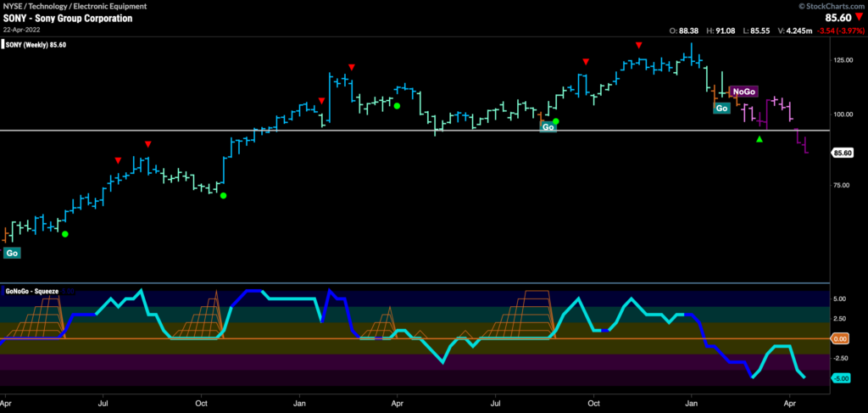
Task: Click the Go label at the chart's bottom-left start
Action: (12, 253)
